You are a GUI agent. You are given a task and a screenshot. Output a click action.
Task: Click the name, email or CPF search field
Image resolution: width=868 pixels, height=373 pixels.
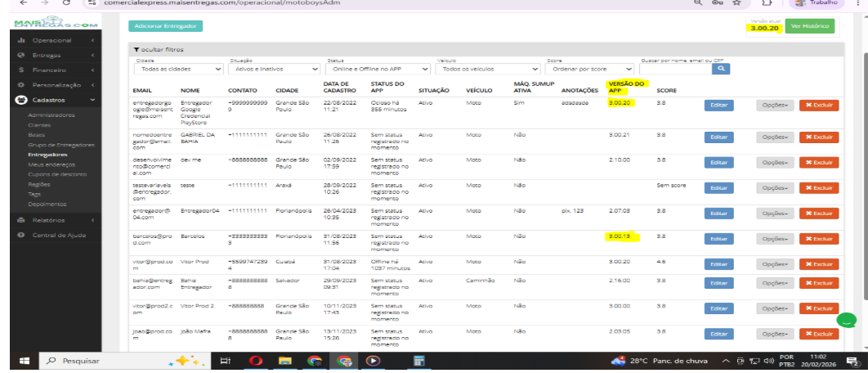click(675, 70)
